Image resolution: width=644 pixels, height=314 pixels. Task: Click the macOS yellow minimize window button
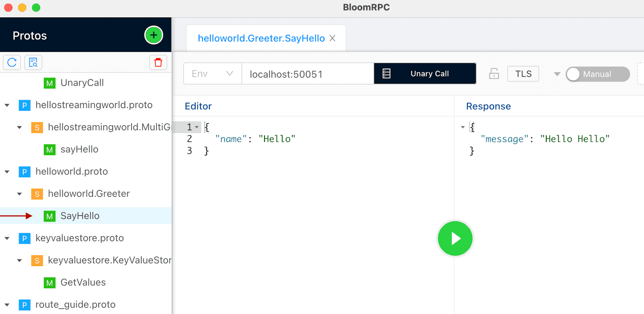tap(22, 8)
